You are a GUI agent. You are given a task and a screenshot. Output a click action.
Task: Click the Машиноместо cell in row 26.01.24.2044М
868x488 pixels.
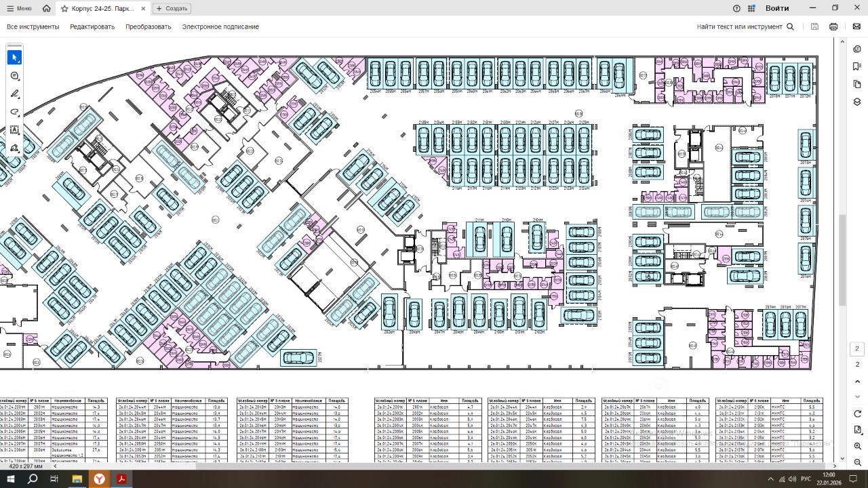click(189, 407)
